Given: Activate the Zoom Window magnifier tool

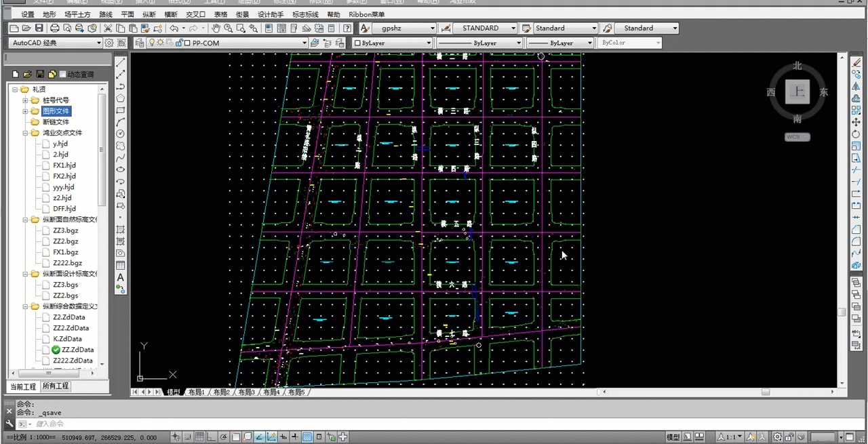Looking at the screenshot, I should (241, 28).
